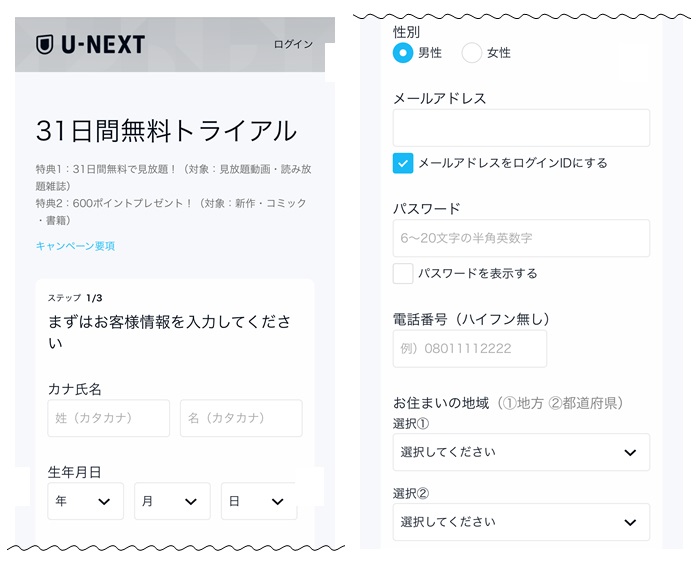Select the 男性 radio button

pyautogui.click(x=403, y=53)
